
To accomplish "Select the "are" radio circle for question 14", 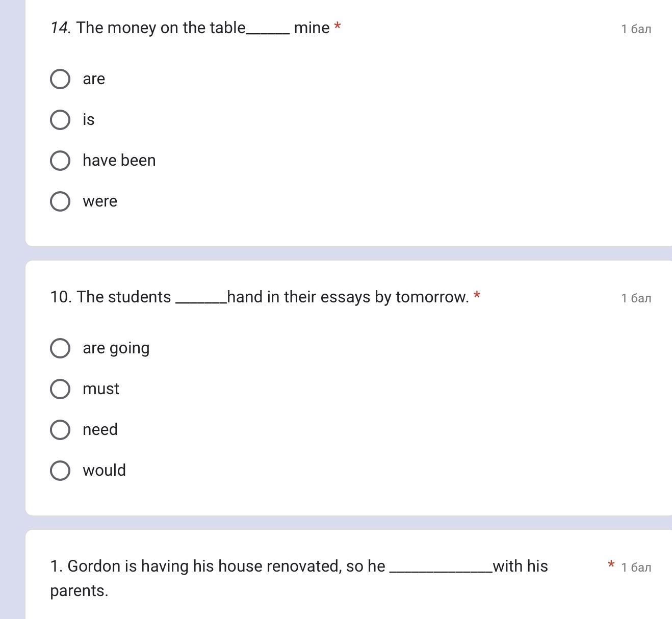I will [x=60, y=79].
